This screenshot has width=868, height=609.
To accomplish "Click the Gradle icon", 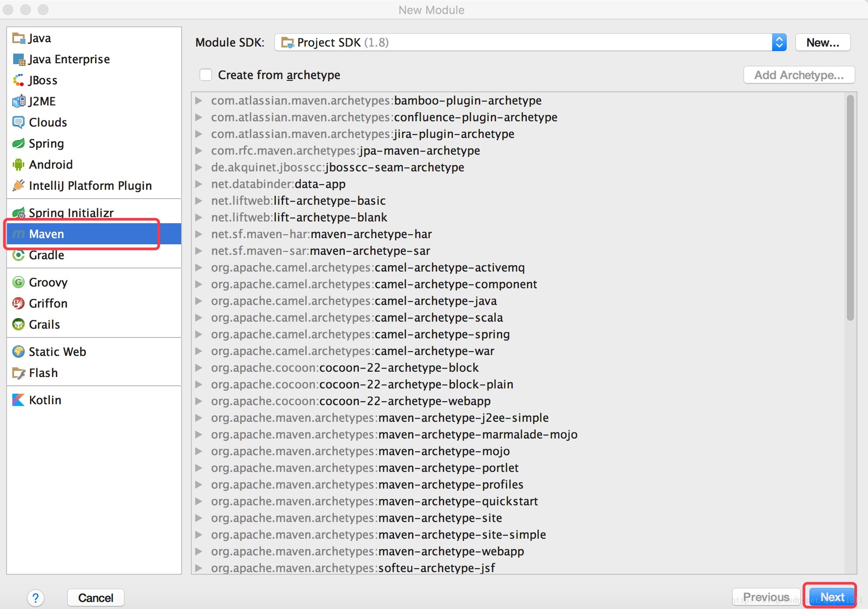I will coord(18,255).
